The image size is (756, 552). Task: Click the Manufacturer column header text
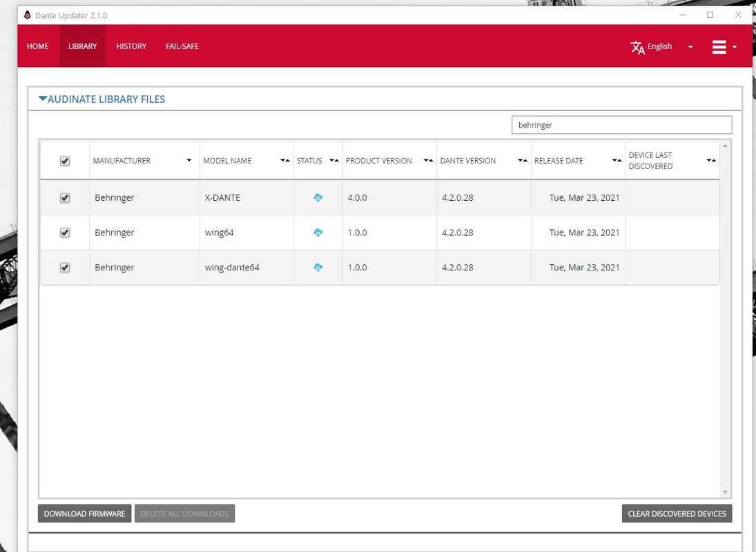[122, 160]
